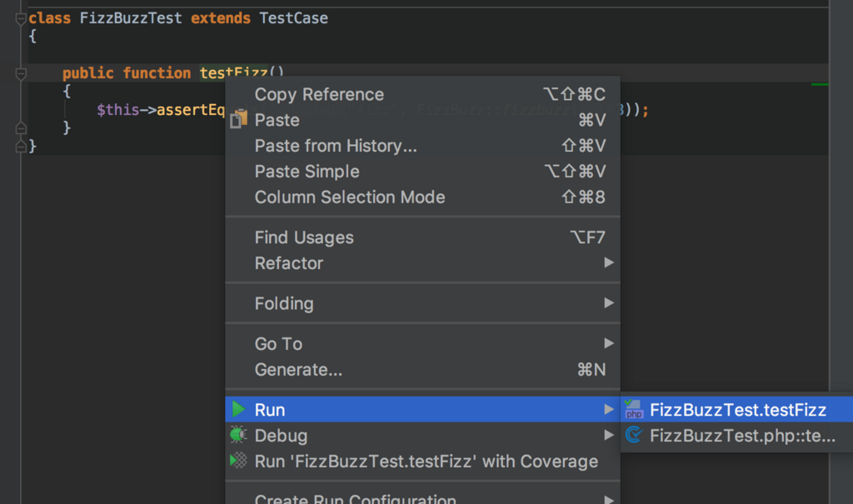Open Generate... from the context menu

click(x=298, y=369)
